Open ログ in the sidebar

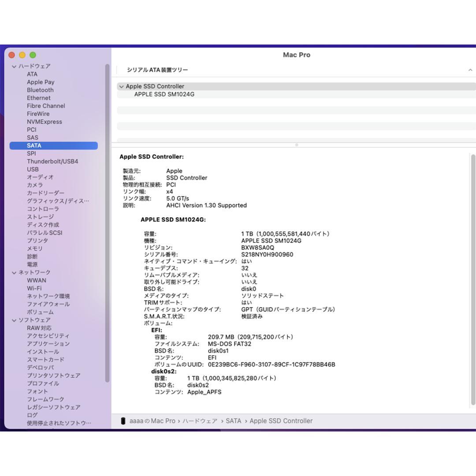click(32, 415)
